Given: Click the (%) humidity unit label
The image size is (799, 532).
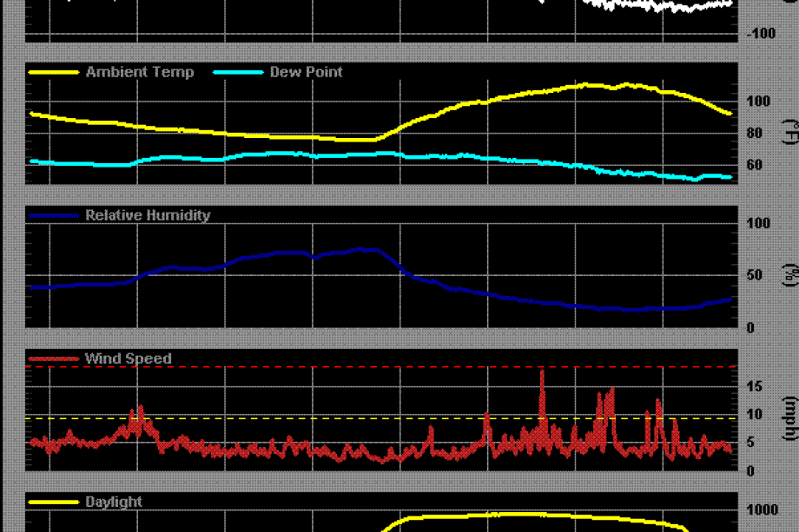Looking at the screenshot, I should 790,275.
